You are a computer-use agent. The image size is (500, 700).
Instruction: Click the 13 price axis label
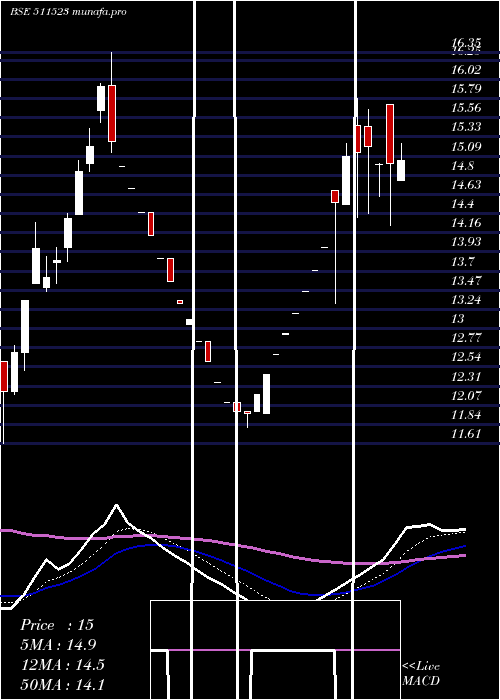pos(458,319)
